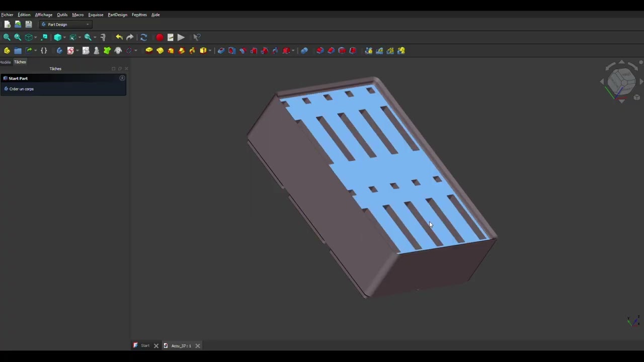644x362 pixels.
Task: Open the draw style dropdown arrow
Action: [x=35, y=37]
